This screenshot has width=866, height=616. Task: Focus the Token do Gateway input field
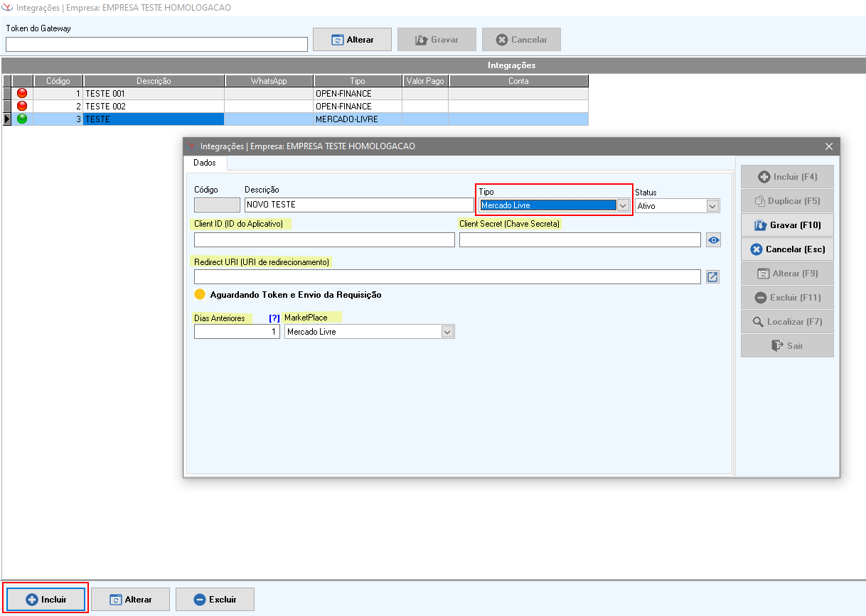156,44
